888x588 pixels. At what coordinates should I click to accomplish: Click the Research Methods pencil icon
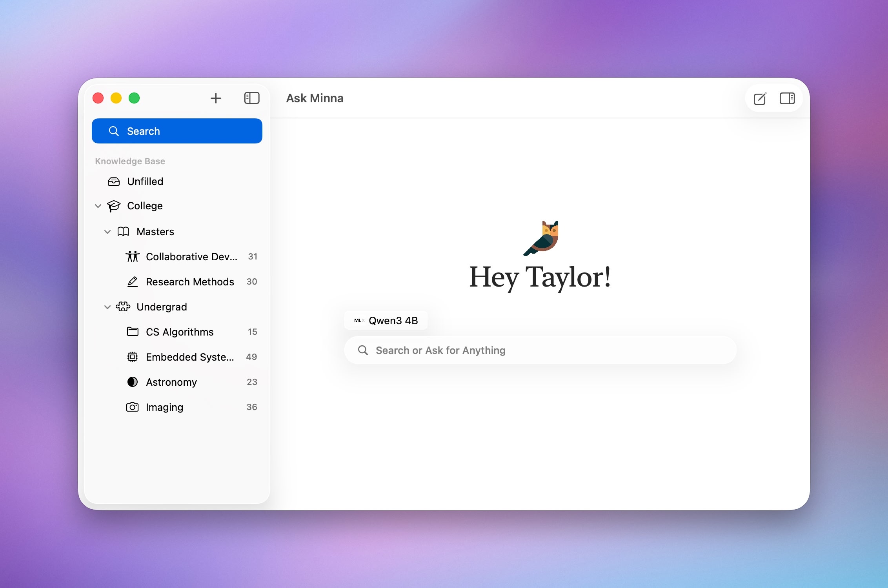tap(133, 281)
